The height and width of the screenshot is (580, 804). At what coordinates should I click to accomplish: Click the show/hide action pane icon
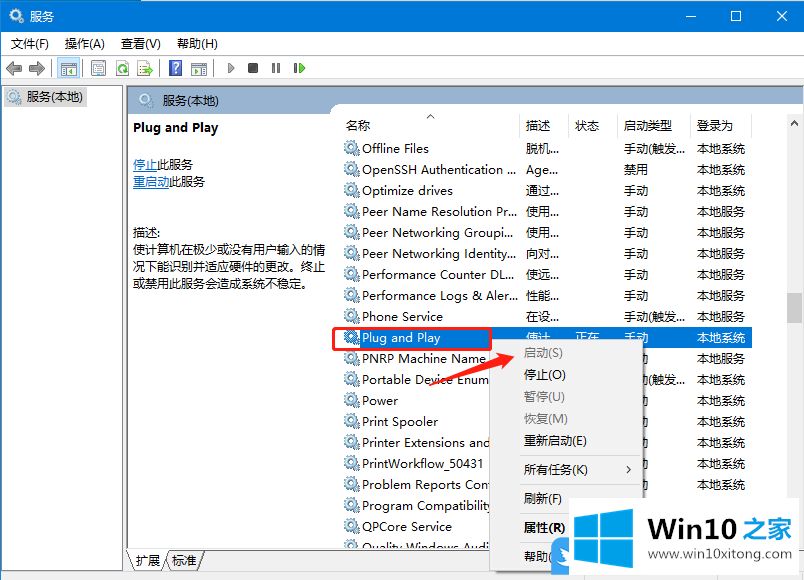point(199,68)
